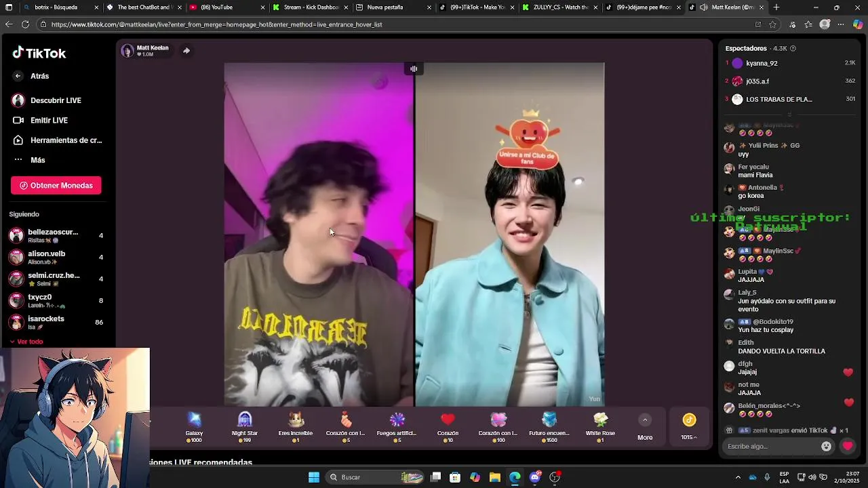Switch to The best ChatBot tab
The image size is (868, 488).
[144, 7]
